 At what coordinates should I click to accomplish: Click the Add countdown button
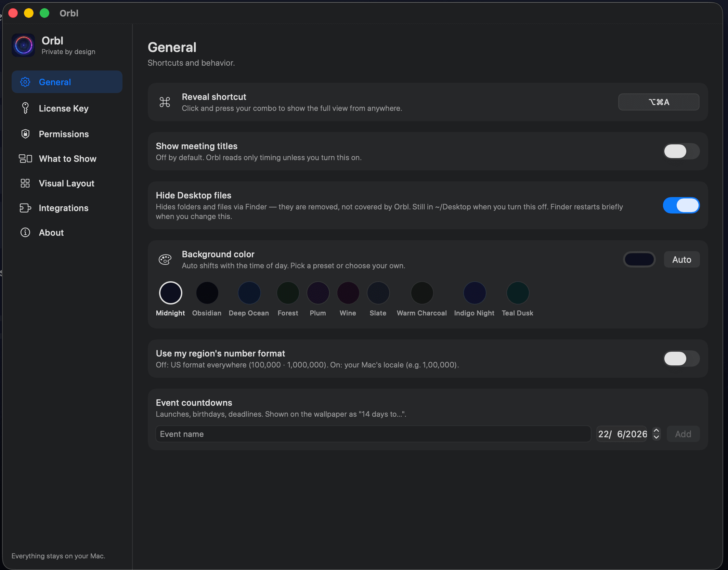tap(683, 434)
